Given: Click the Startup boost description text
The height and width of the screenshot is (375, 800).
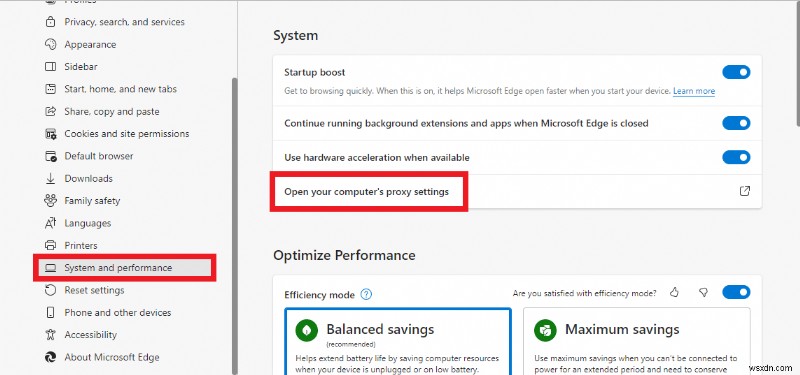Looking at the screenshot, I should tap(477, 91).
